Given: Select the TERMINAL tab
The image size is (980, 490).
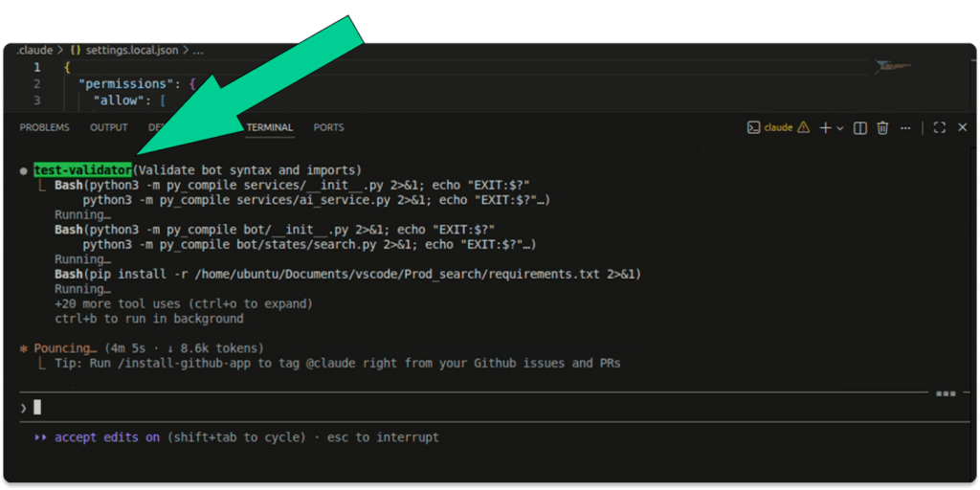Looking at the screenshot, I should [270, 127].
